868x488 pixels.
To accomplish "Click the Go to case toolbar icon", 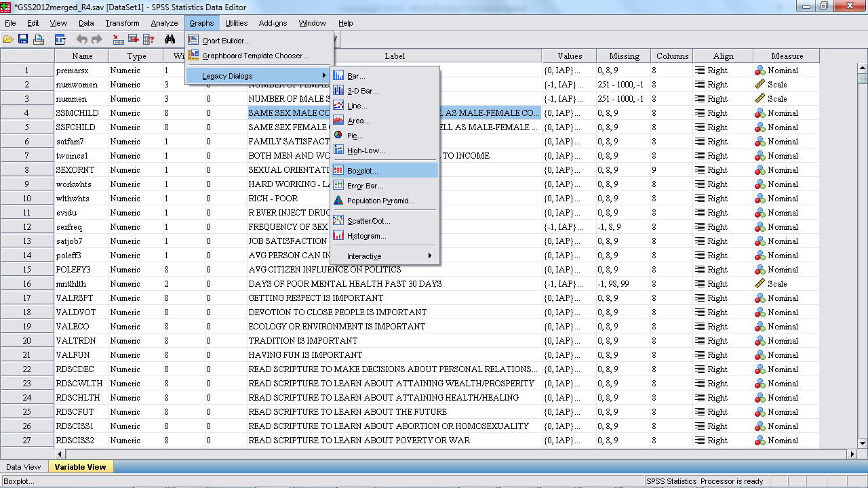I will point(118,39).
